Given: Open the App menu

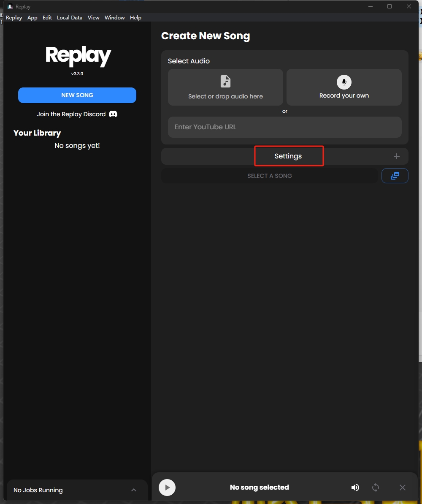Looking at the screenshot, I should pos(32,18).
